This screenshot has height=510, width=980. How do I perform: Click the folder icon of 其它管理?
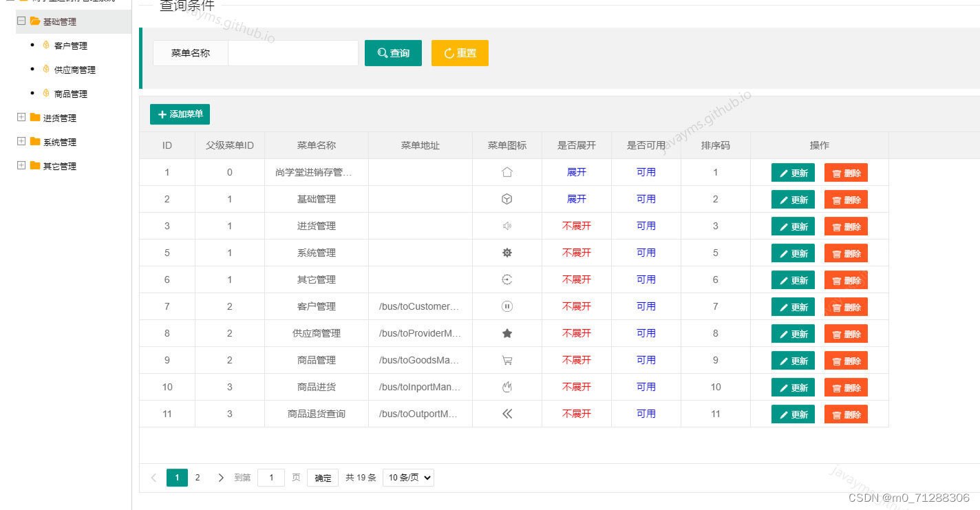pos(35,166)
